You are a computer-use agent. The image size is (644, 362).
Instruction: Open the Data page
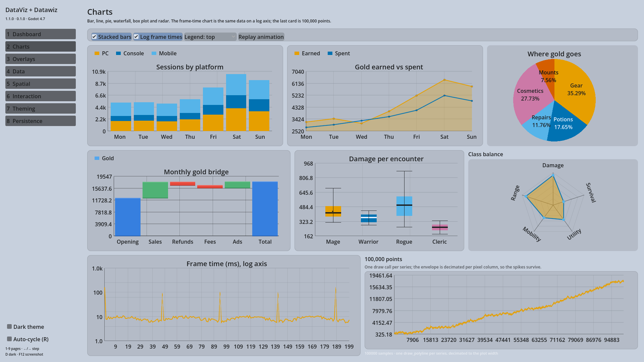41,71
